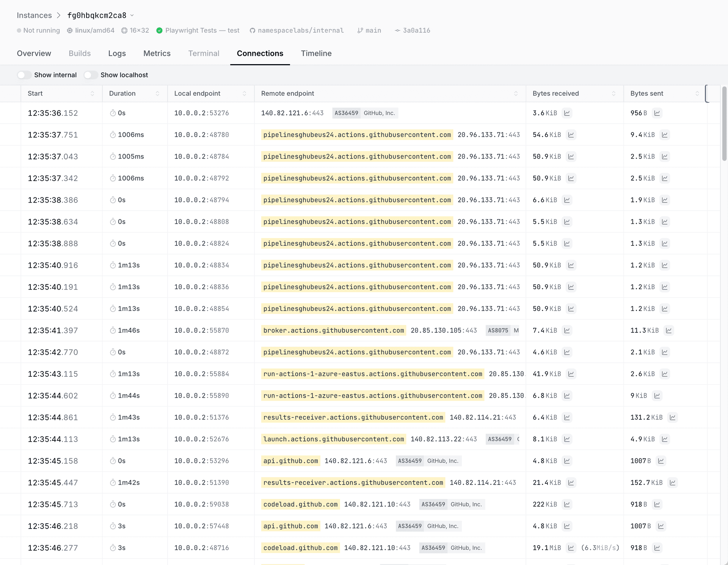Open chart icon next to 11.3 KiB sent
The width and height of the screenshot is (728, 565).
pyautogui.click(x=669, y=331)
